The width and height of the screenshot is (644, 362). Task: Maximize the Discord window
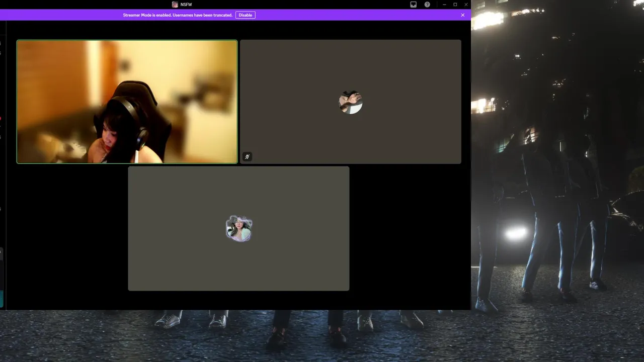coord(455,5)
